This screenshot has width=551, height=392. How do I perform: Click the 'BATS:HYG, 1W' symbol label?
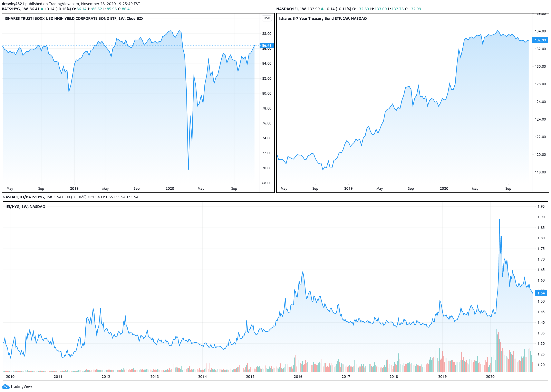coord(15,9)
